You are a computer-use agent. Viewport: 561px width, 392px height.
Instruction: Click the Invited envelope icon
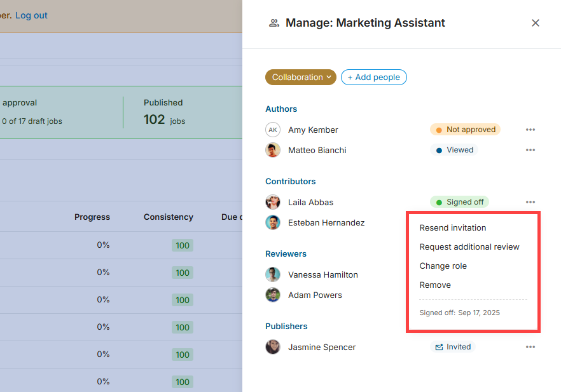click(440, 346)
